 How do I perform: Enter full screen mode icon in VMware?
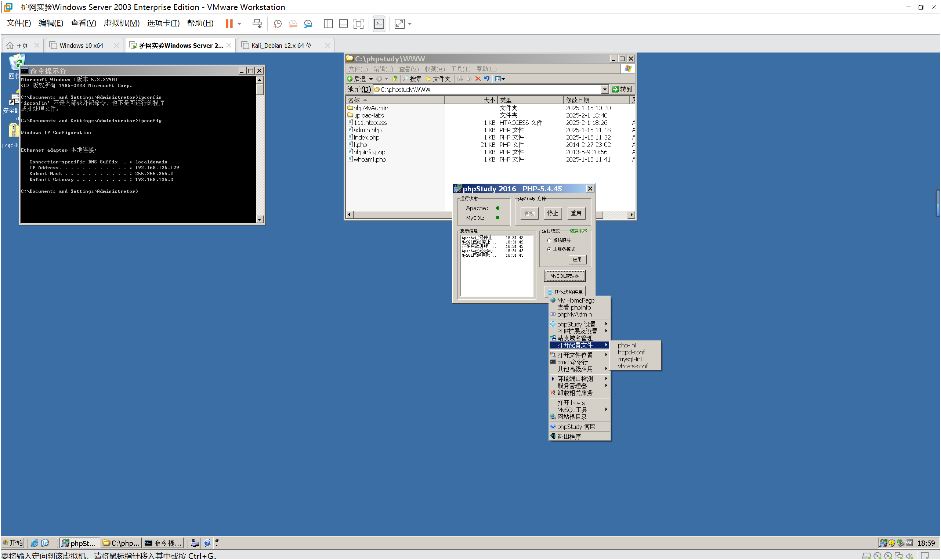[358, 24]
